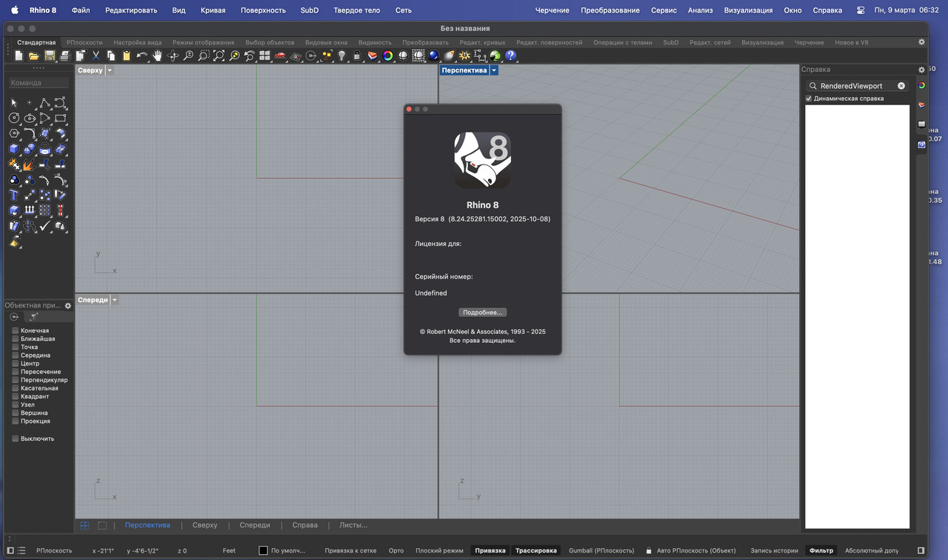Open Справка panel gear options
This screenshot has height=560, width=948.
pos(922,70)
